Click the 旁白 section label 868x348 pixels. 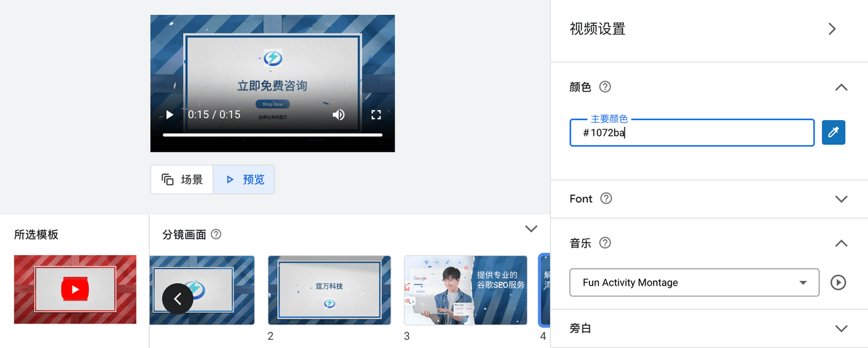[x=580, y=328]
